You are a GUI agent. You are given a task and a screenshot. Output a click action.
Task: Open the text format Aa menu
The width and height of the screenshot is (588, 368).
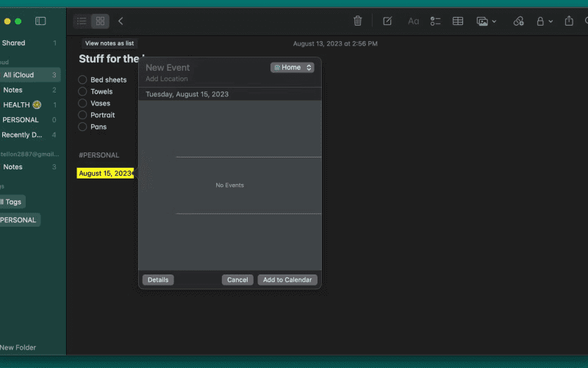(413, 21)
